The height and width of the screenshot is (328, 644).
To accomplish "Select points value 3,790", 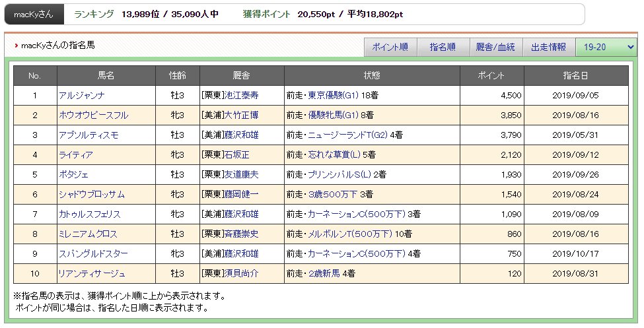I will (511, 135).
